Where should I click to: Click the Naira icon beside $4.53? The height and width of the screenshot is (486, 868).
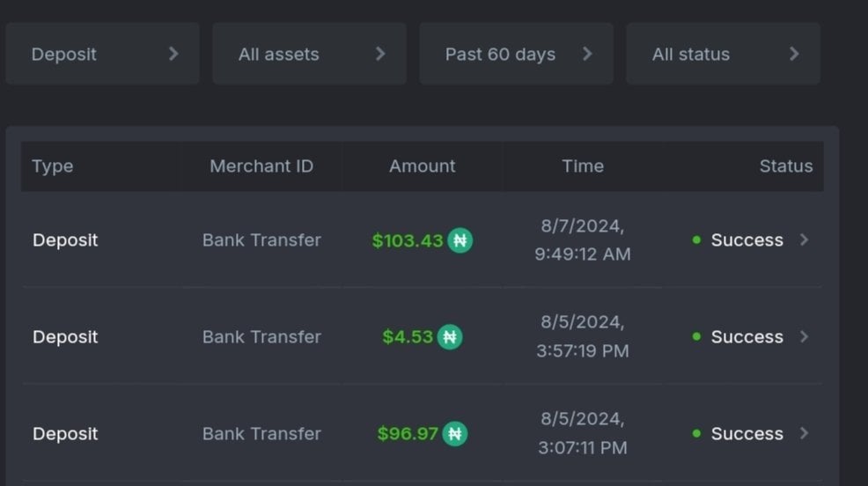click(449, 337)
